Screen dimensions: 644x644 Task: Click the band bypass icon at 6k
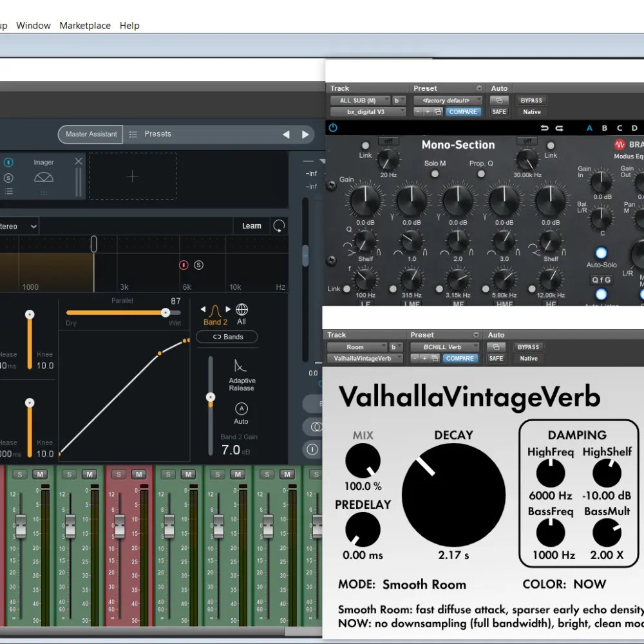184,265
